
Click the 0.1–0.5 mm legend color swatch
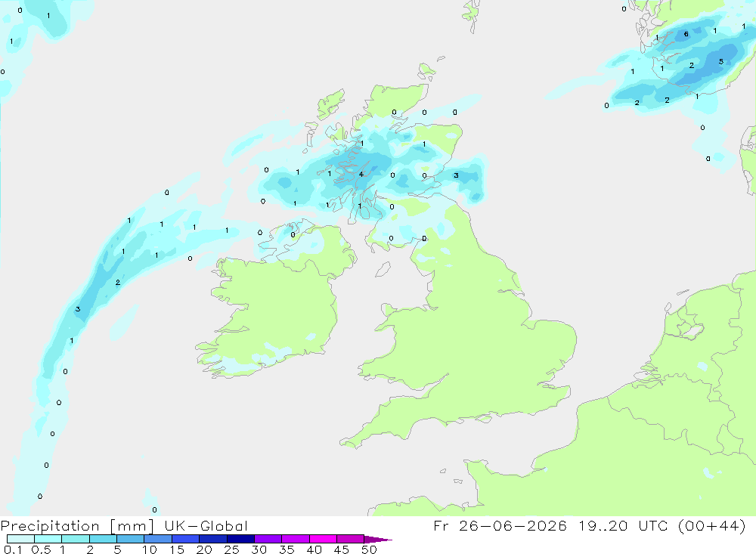coord(20,539)
